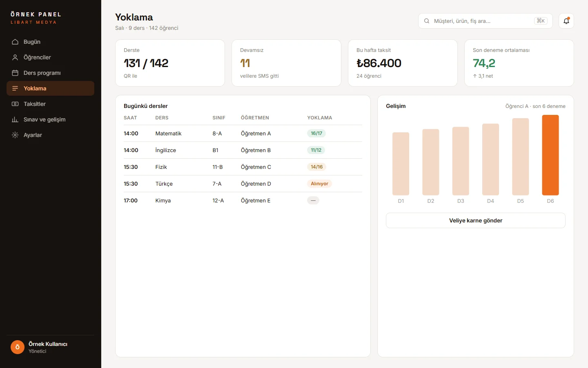Click the ÖRNEK PANEL logo text
The image size is (588, 368).
36,14
